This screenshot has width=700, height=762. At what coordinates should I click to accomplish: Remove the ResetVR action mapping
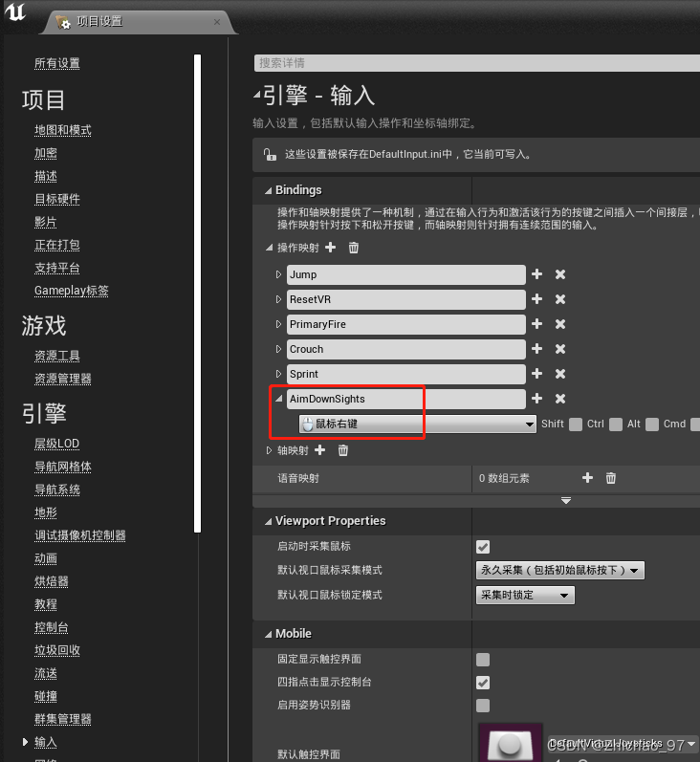tap(560, 299)
